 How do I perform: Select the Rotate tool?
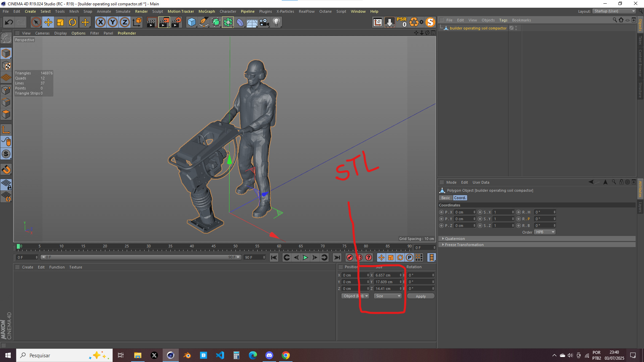click(72, 22)
